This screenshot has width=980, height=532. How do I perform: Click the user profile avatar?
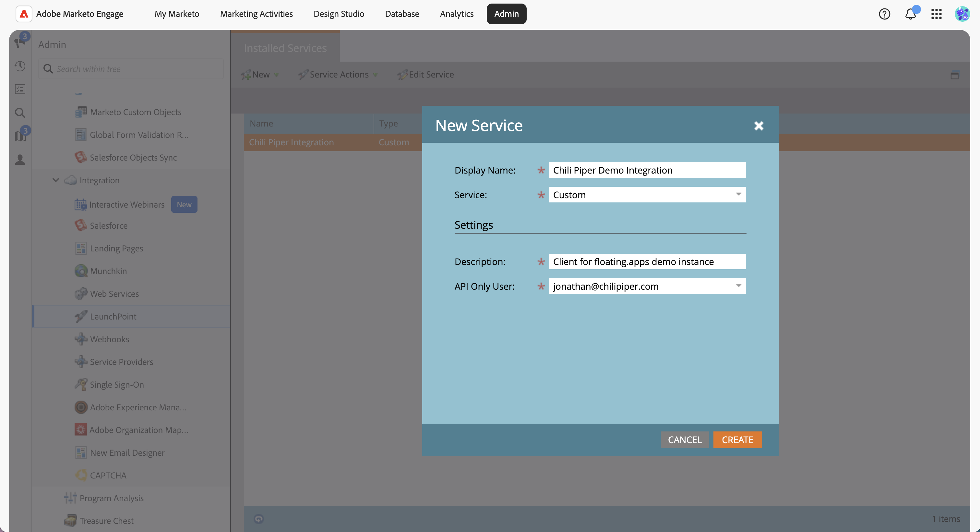click(962, 14)
